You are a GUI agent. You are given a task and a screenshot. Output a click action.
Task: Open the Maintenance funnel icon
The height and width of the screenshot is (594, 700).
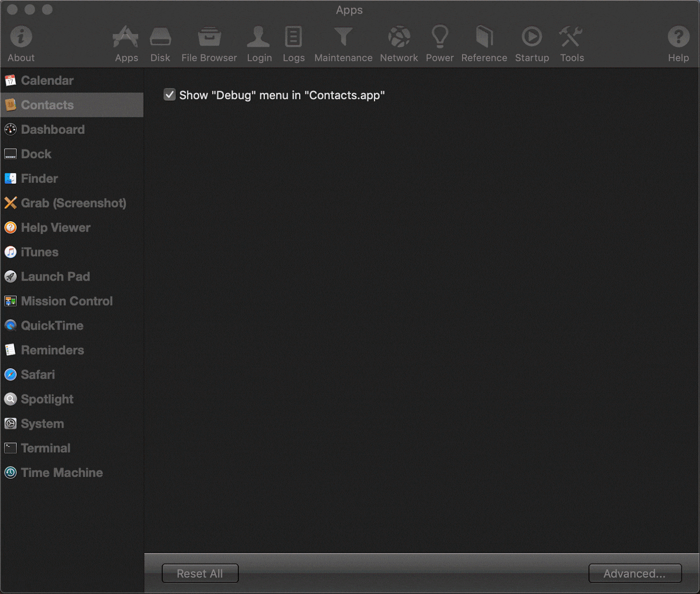pos(343,44)
